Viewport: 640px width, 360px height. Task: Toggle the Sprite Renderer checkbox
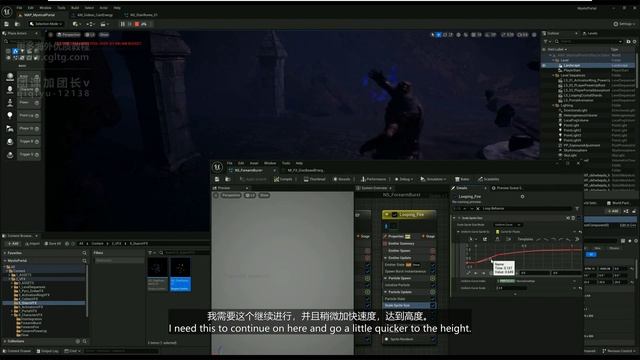(x=433, y=339)
